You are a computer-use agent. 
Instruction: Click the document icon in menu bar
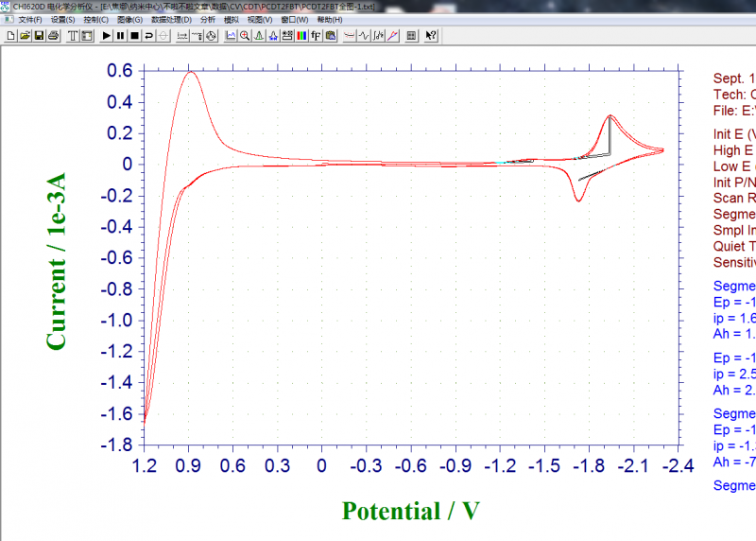(9, 19)
